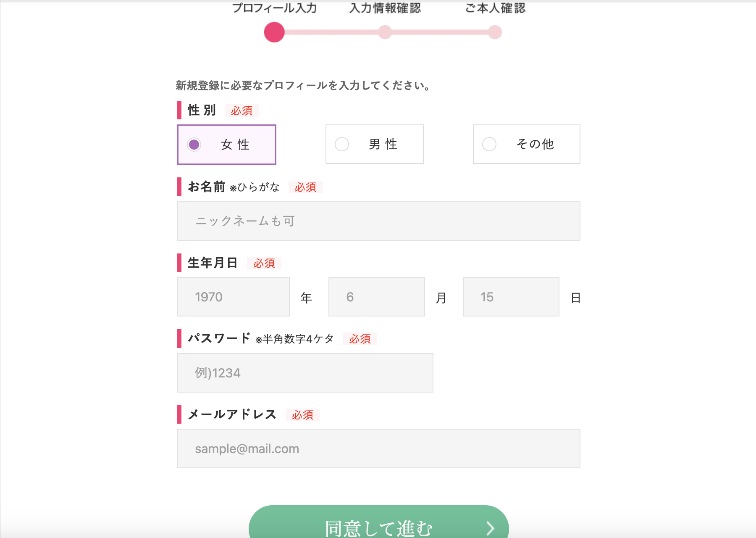
Task: Click the 必須 badge beside メールアドレス
Action: [x=302, y=415]
